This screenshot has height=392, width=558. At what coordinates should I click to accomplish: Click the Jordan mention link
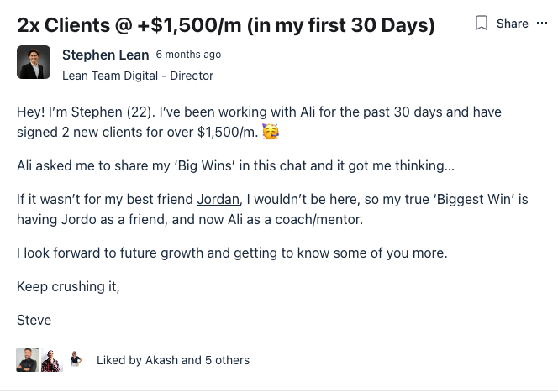click(218, 200)
